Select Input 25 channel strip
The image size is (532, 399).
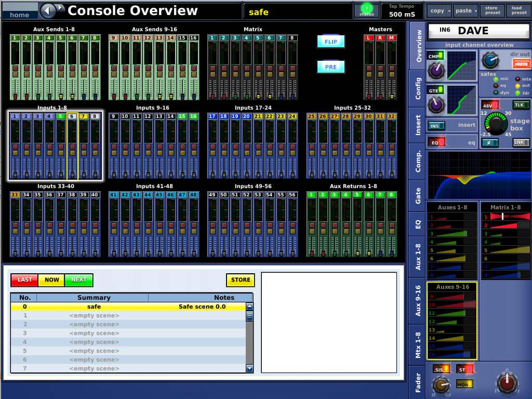pyautogui.click(x=312, y=145)
